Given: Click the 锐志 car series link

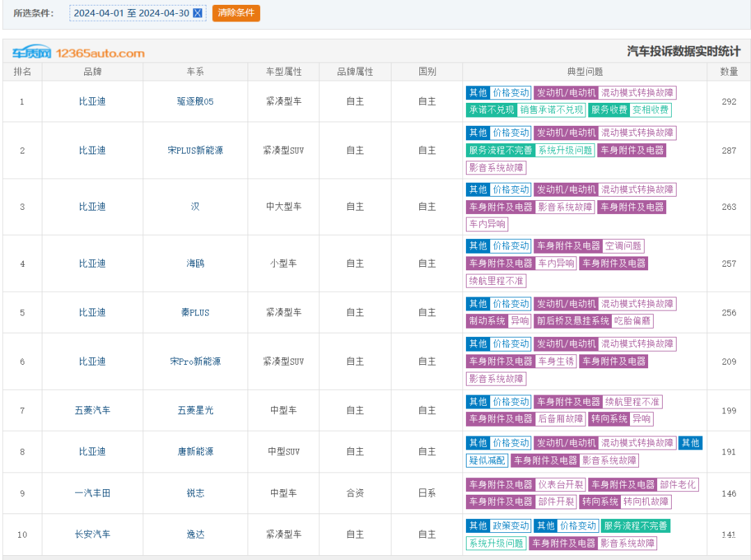Looking at the screenshot, I should (x=195, y=493).
